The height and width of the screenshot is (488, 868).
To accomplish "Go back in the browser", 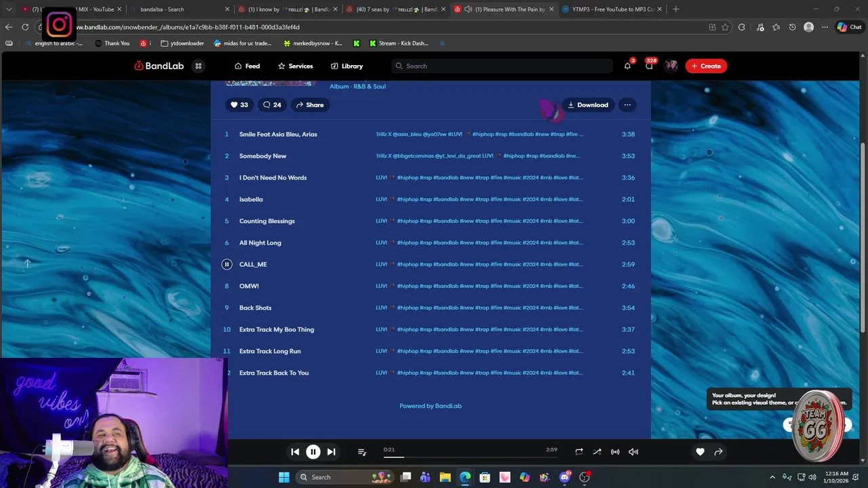I will click(9, 27).
